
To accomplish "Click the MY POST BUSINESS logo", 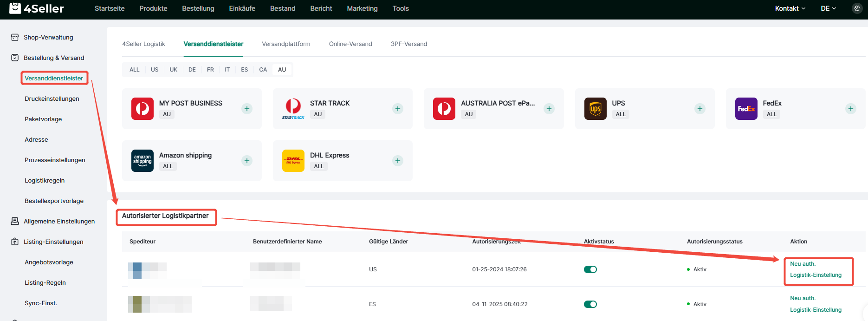I will [x=143, y=109].
